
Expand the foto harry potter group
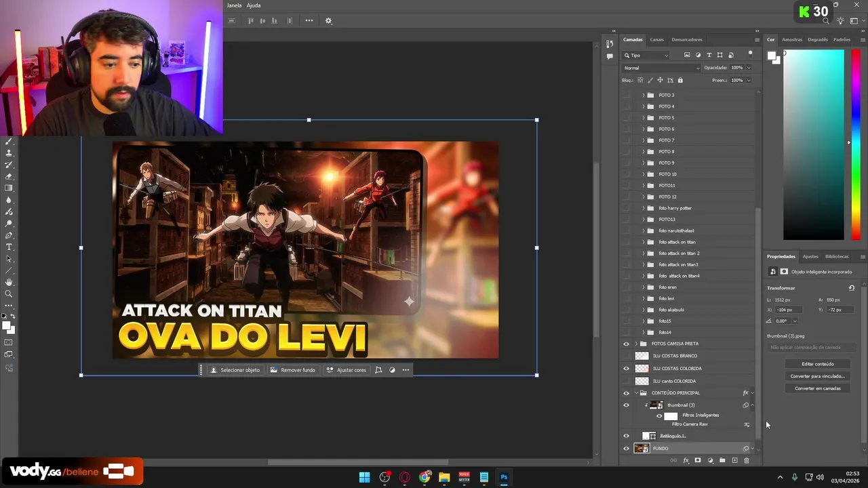[x=643, y=208]
